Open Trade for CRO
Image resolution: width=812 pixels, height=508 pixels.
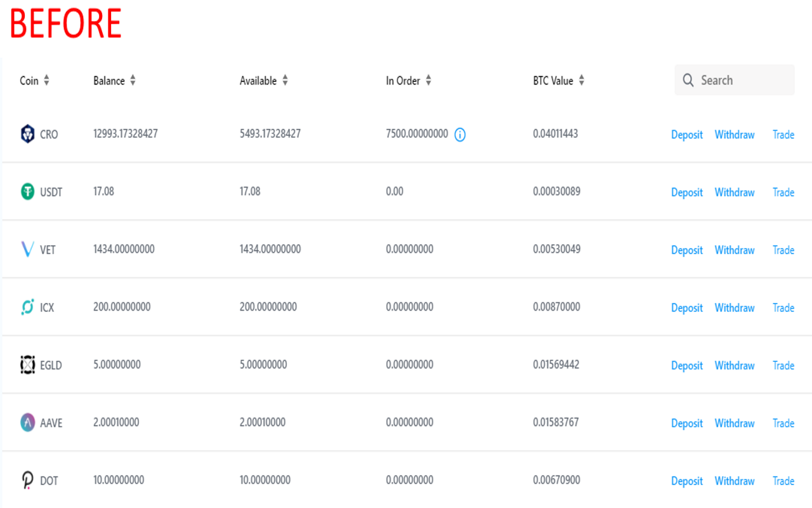click(783, 135)
